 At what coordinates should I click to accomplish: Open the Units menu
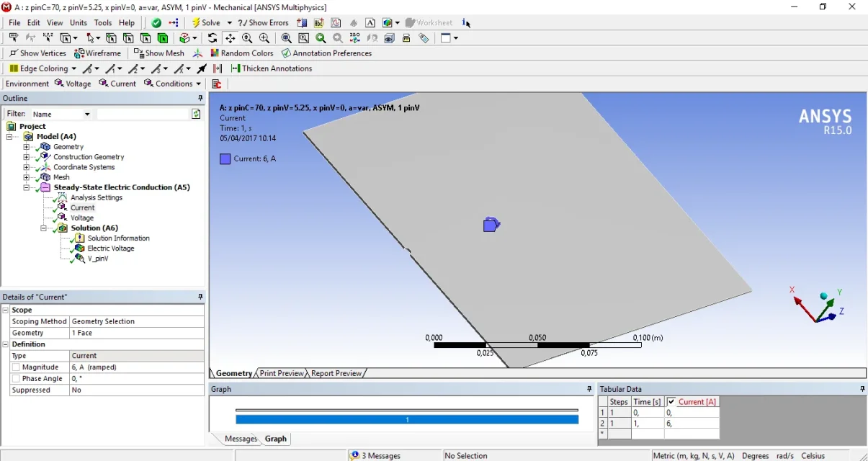[79, 22]
